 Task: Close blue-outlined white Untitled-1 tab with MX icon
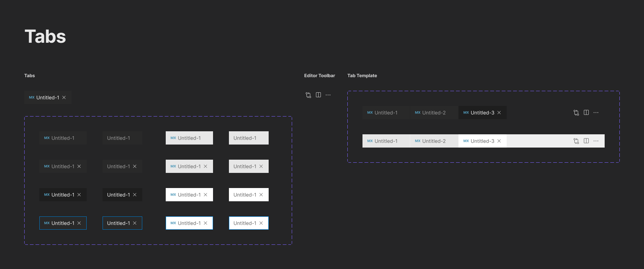click(x=205, y=223)
